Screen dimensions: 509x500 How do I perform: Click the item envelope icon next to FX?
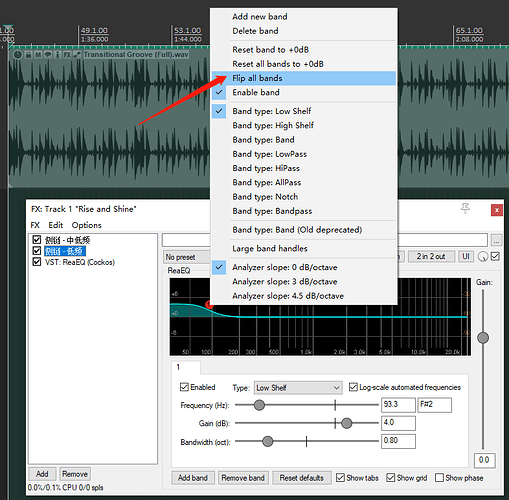77,54
